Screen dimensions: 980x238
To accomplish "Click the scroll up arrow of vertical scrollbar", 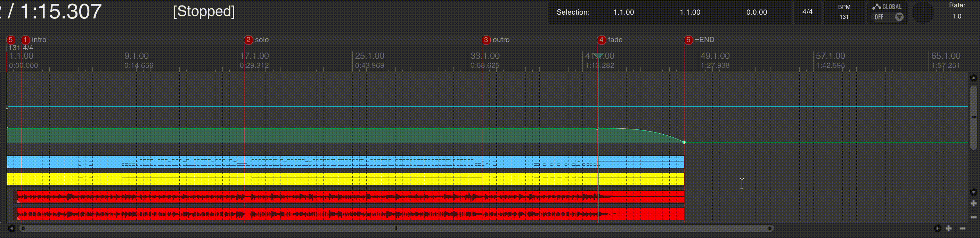I will (x=973, y=78).
